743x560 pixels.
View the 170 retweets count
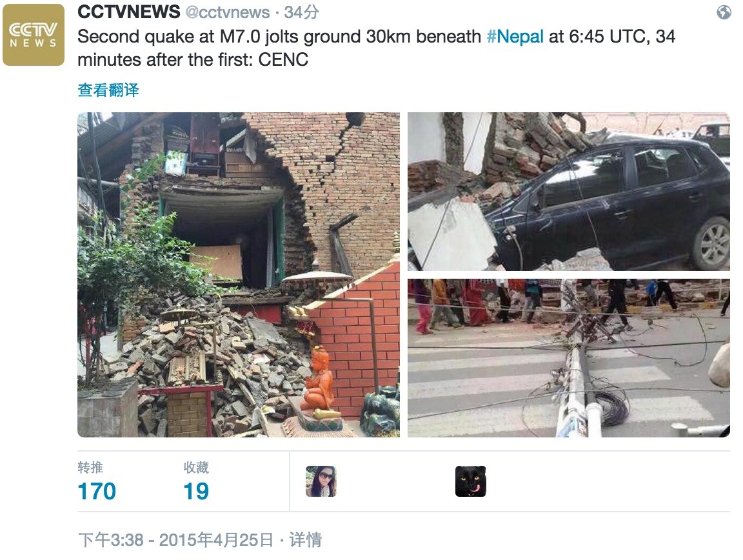pos(97,491)
